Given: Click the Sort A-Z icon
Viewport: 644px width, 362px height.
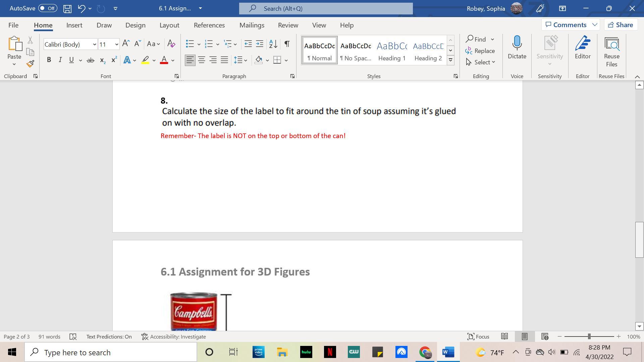Looking at the screenshot, I should click(x=273, y=44).
